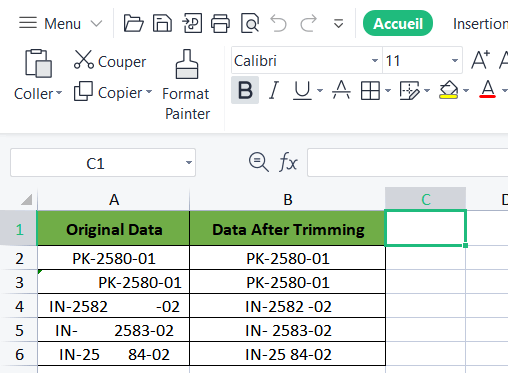The image size is (508, 373).
Task: Click the Name Box showing C1
Action: tap(96, 163)
